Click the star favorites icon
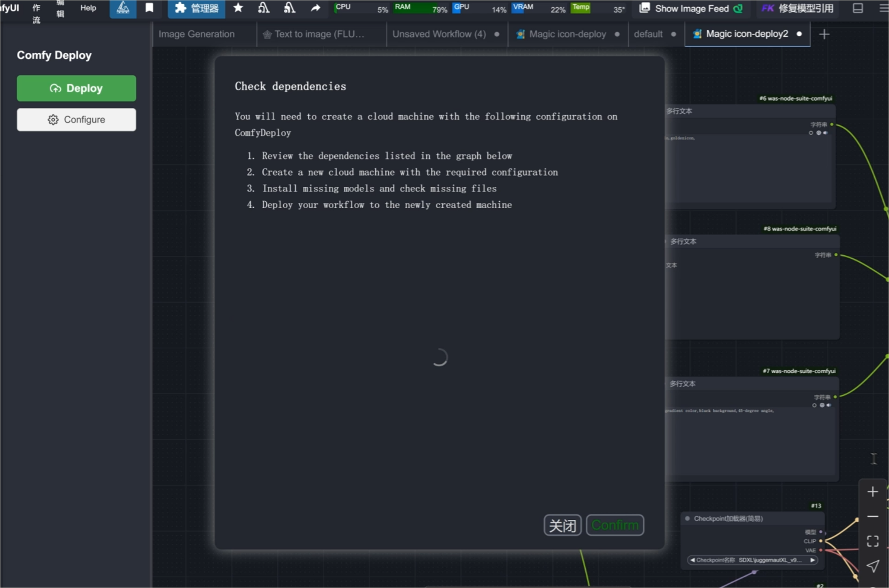The height and width of the screenshot is (588, 889). coord(238,8)
